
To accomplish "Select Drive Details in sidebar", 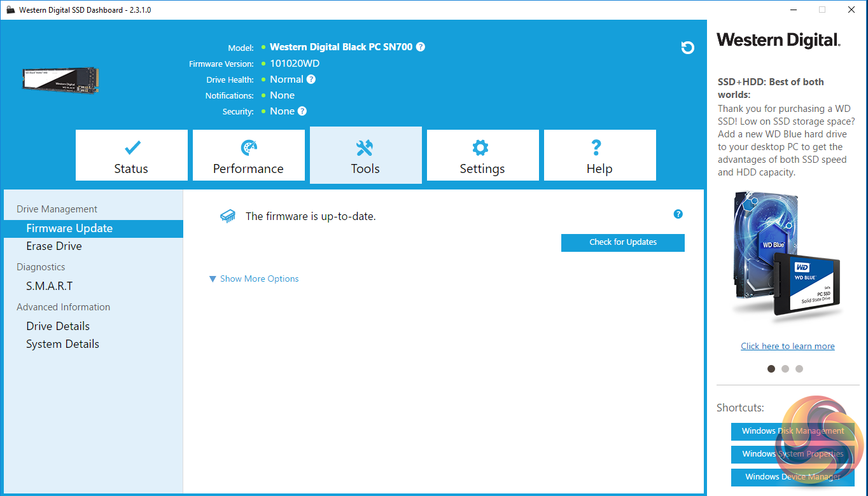I will click(x=58, y=326).
